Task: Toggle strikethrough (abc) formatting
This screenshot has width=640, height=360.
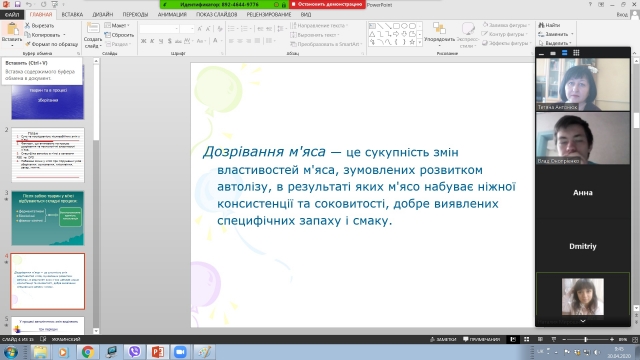Action: click(x=178, y=41)
